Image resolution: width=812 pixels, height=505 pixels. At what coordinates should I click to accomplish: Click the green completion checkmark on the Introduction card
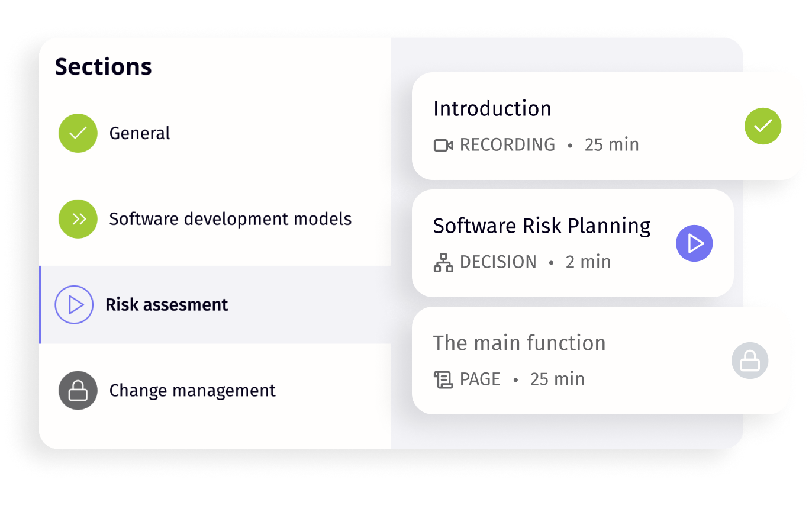[x=763, y=126]
